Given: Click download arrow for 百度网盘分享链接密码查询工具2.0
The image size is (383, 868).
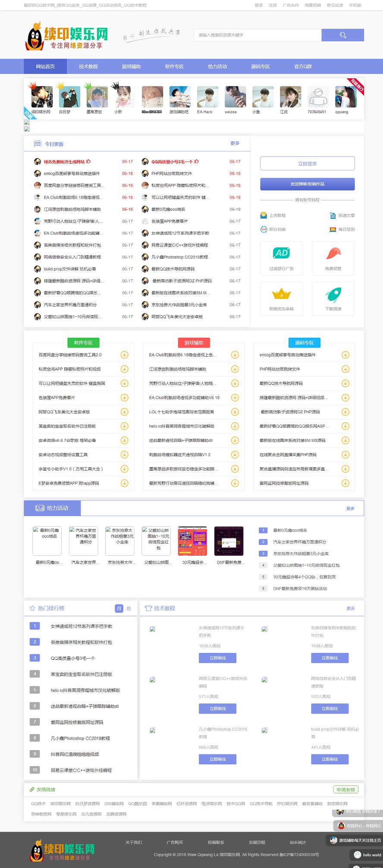Looking at the screenshot, I should (124, 355).
